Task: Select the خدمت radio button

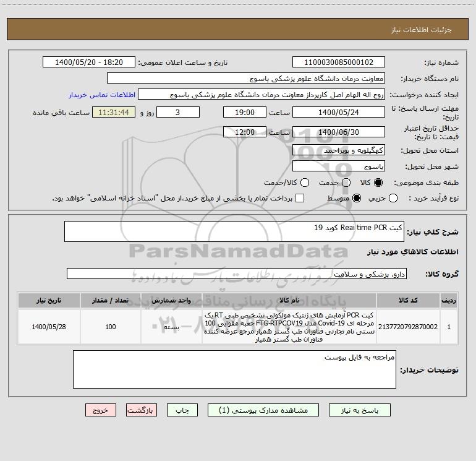Action: pos(346,183)
